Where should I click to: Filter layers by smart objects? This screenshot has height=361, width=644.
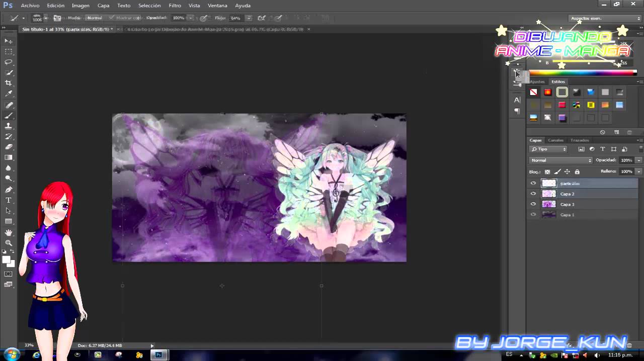point(624,149)
